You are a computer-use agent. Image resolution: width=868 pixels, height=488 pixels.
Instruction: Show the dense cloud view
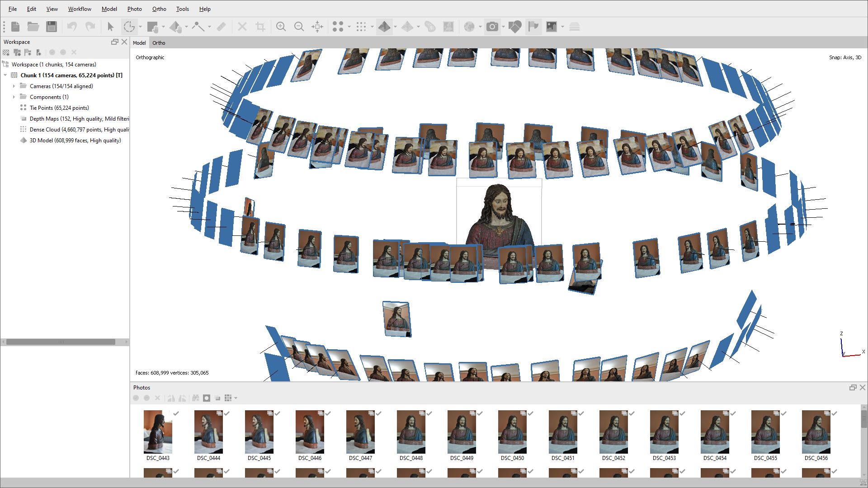pyautogui.click(x=361, y=27)
